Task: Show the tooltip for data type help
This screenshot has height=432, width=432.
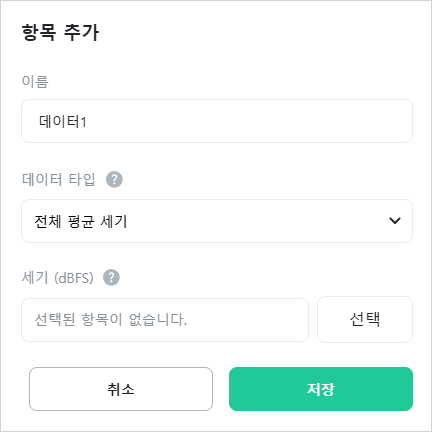Action: [114, 179]
